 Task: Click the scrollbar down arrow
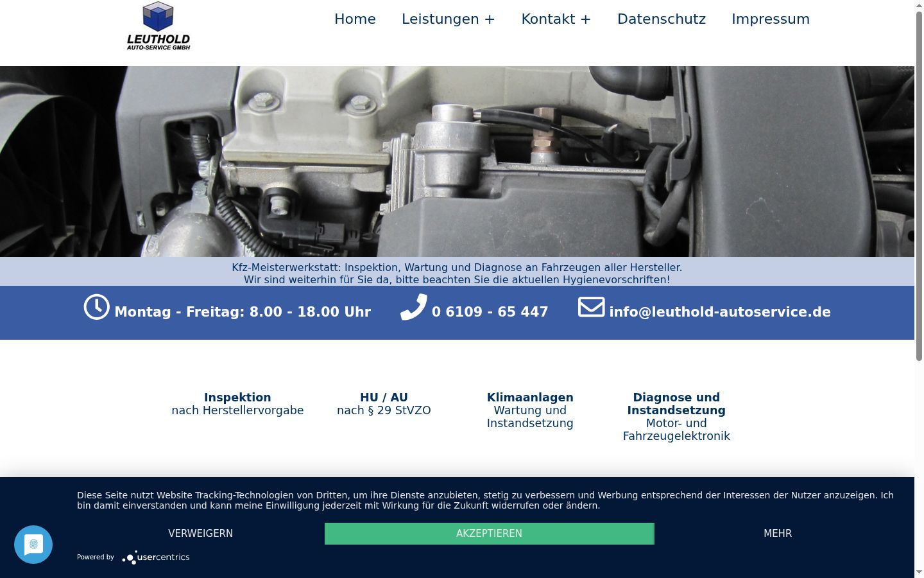click(x=919, y=572)
